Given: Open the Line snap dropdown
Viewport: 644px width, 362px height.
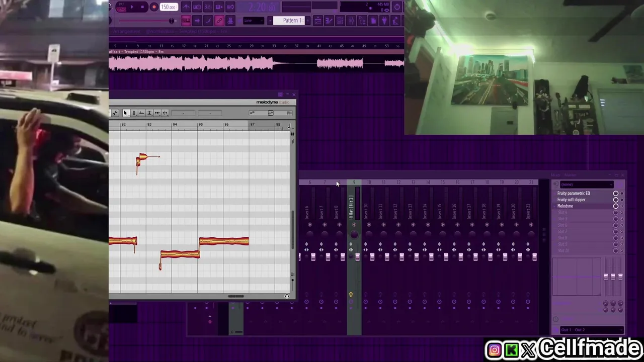Looking at the screenshot, I should pos(254,21).
